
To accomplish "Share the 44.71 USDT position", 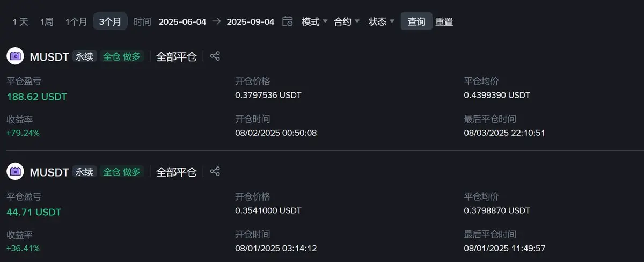I will (215, 171).
